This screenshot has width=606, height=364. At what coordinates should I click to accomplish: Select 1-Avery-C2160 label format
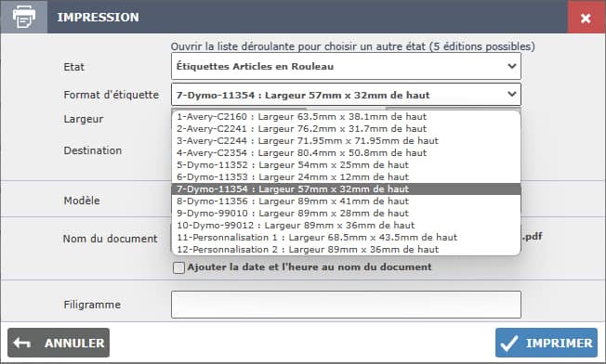(x=346, y=117)
